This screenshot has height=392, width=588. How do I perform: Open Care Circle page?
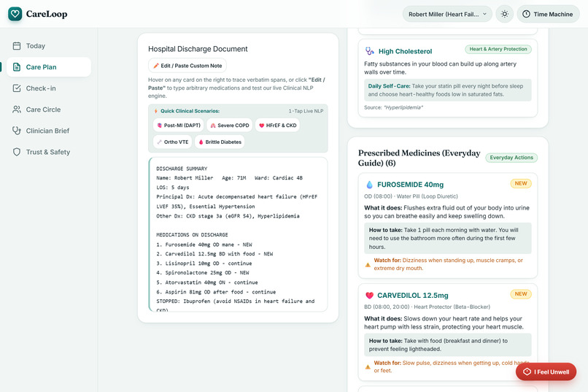click(x=49, y=109)
